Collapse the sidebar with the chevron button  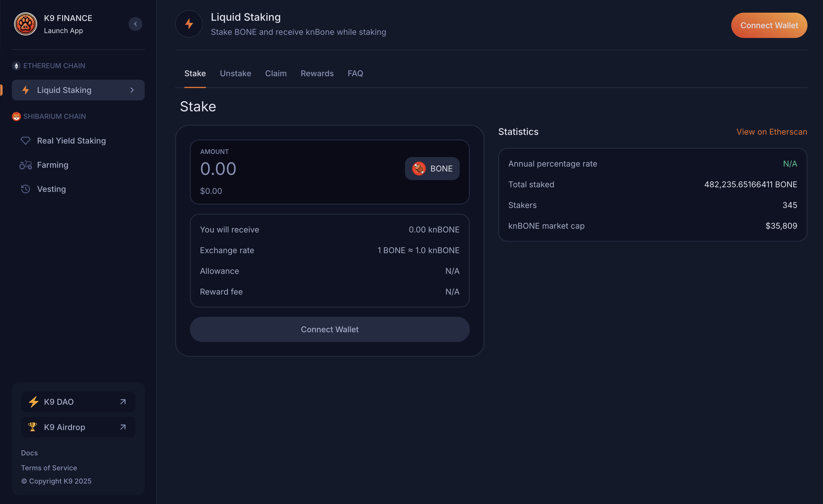135,24
